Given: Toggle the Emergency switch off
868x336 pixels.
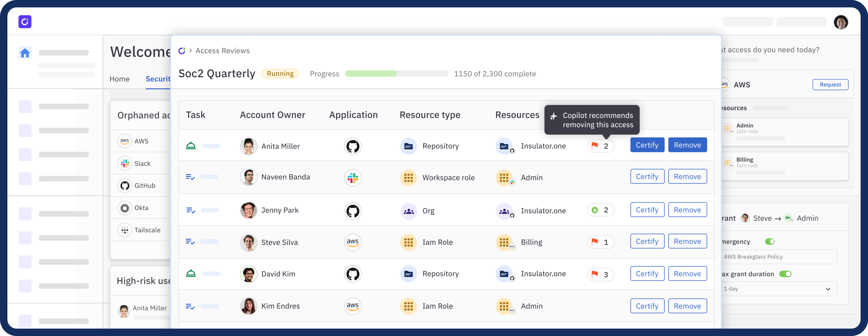Looking at the screenshot, I should pyautogui.click(x=770, y=242).
